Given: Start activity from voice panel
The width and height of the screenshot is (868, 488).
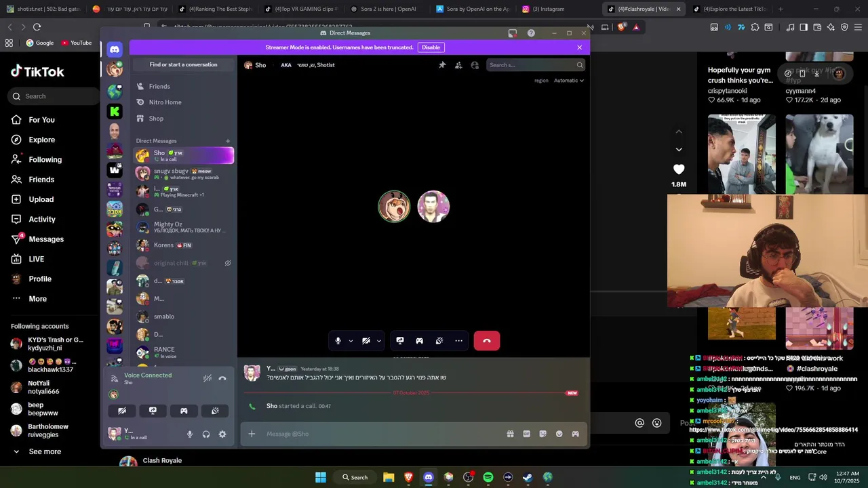Looking at the screenshot, I should tap(184, 411).
